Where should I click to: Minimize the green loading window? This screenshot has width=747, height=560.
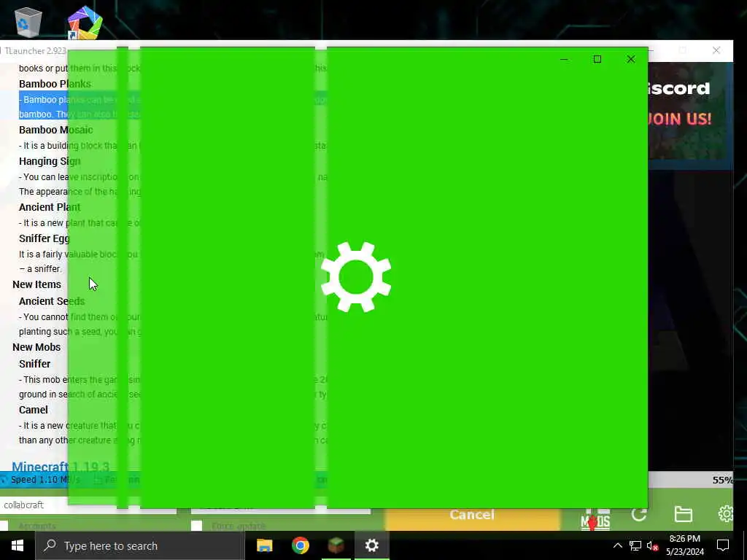point(564,60)
